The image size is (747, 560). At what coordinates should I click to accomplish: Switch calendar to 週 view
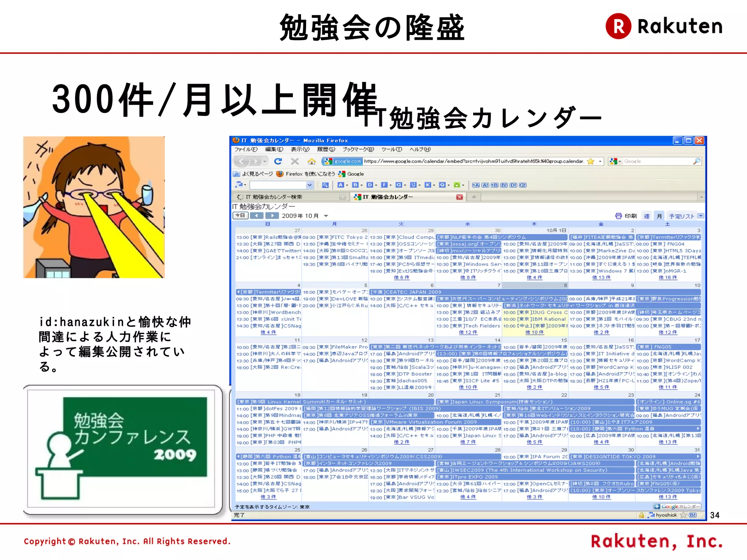pyautogui.click(x=646, y=216)
